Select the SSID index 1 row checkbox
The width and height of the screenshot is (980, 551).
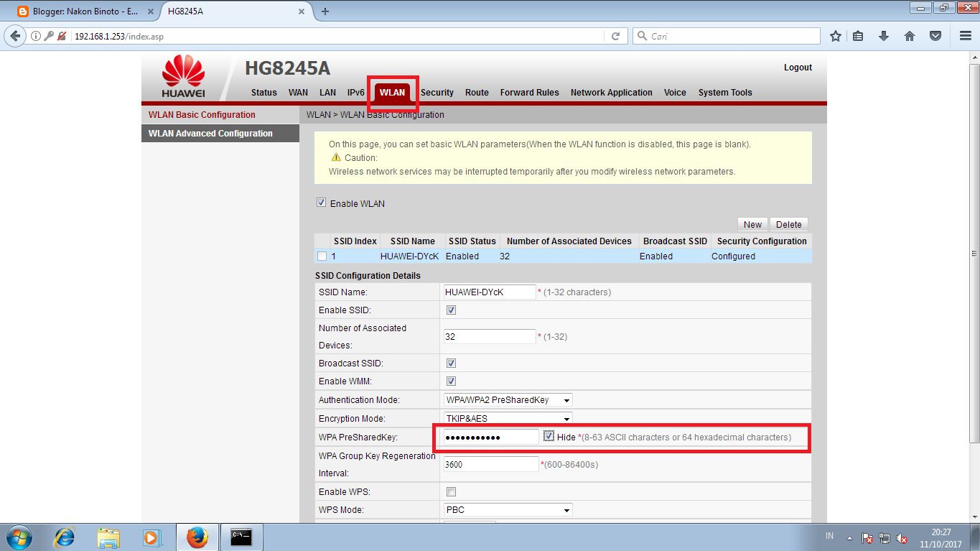(322, 256)
